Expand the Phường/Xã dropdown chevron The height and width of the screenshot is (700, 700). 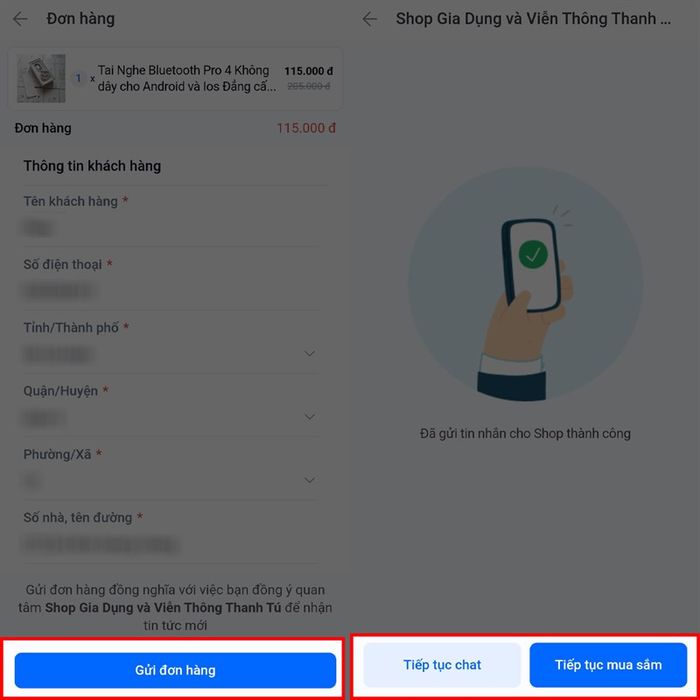click(309, 480)
